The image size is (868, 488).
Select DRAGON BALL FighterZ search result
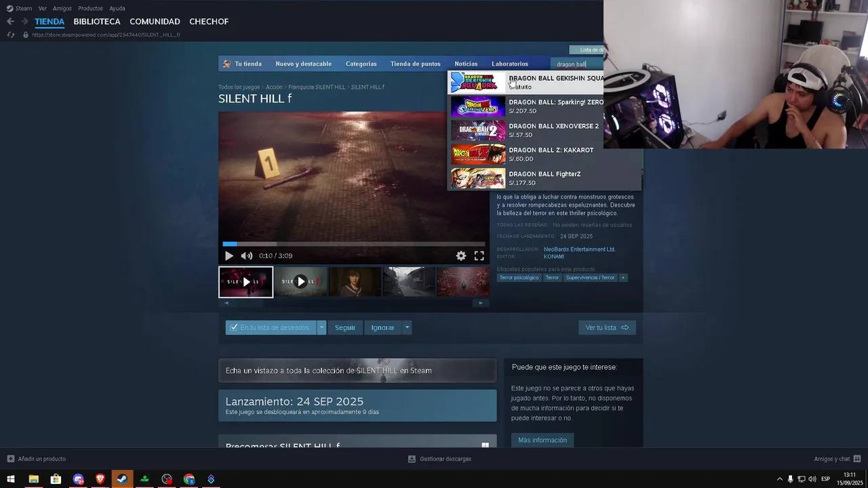click(x=545, y=178)
